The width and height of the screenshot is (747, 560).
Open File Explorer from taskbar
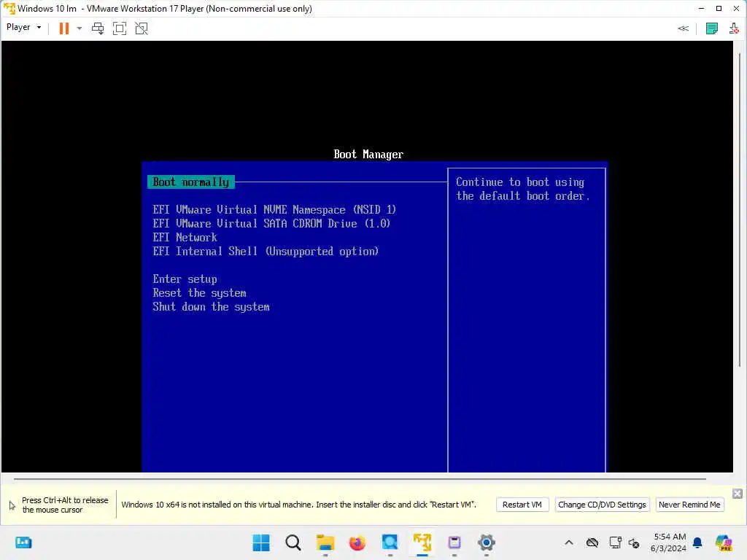pos(325,542)
